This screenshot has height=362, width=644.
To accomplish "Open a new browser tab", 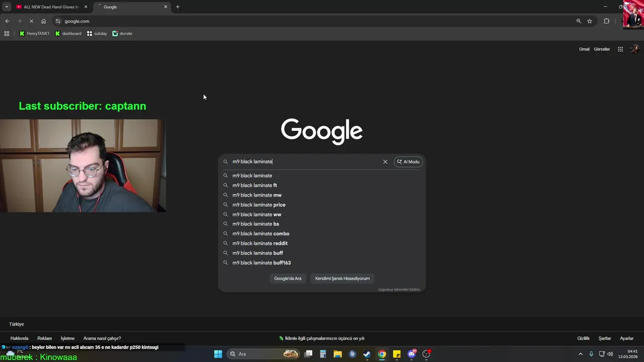I will pyautogui.click(x=178, y=7).
